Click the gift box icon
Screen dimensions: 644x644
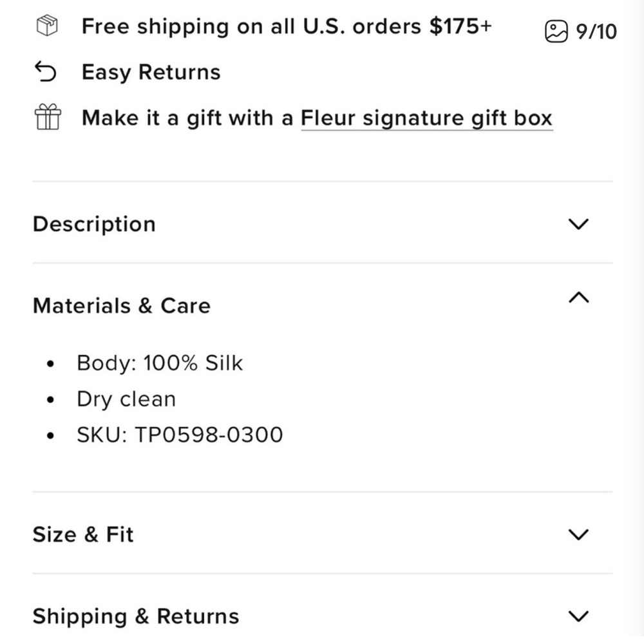coord(48,117)
